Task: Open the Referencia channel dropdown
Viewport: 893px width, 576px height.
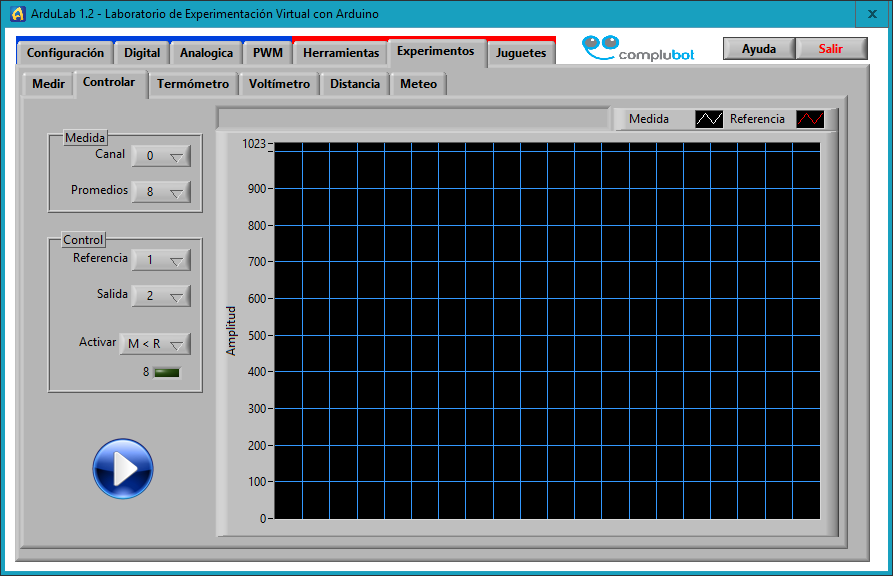Action: (x=160, y=260)
